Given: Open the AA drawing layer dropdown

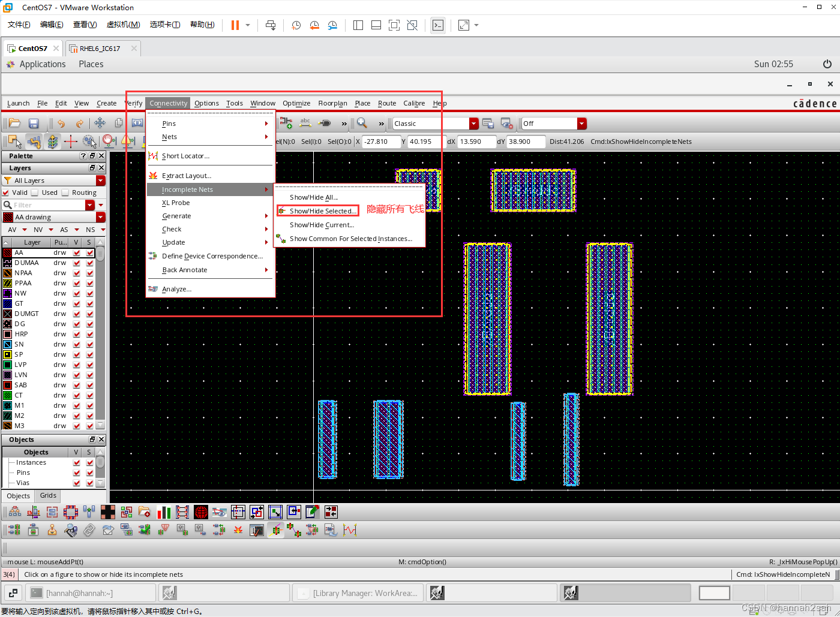Looking at the screenshot, I should pos(100,217).
